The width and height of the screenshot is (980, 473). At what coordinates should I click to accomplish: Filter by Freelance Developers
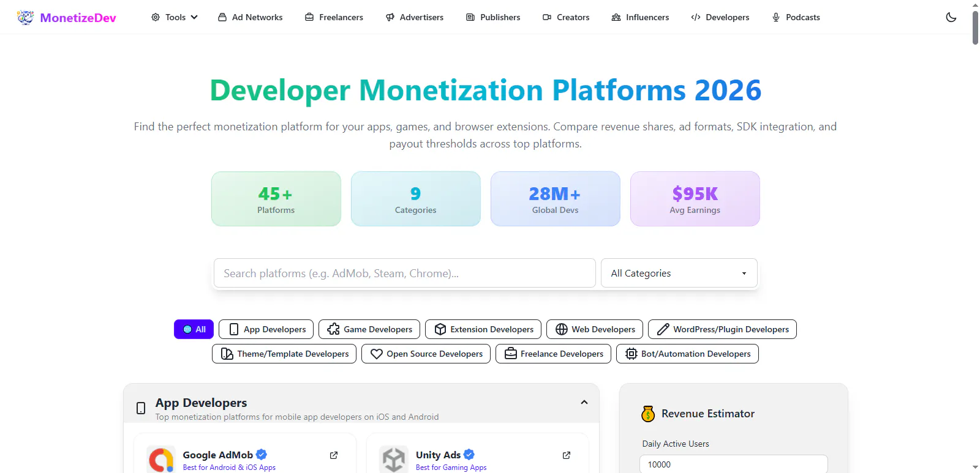tap(553, 354)
